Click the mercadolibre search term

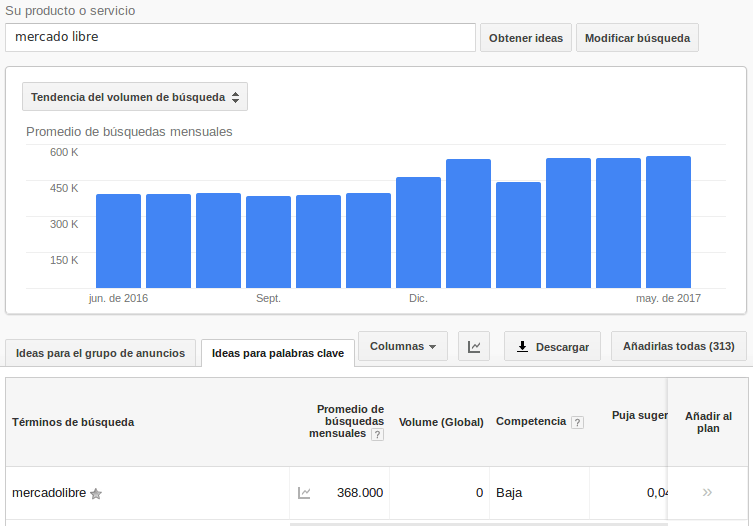click(49, 493)
